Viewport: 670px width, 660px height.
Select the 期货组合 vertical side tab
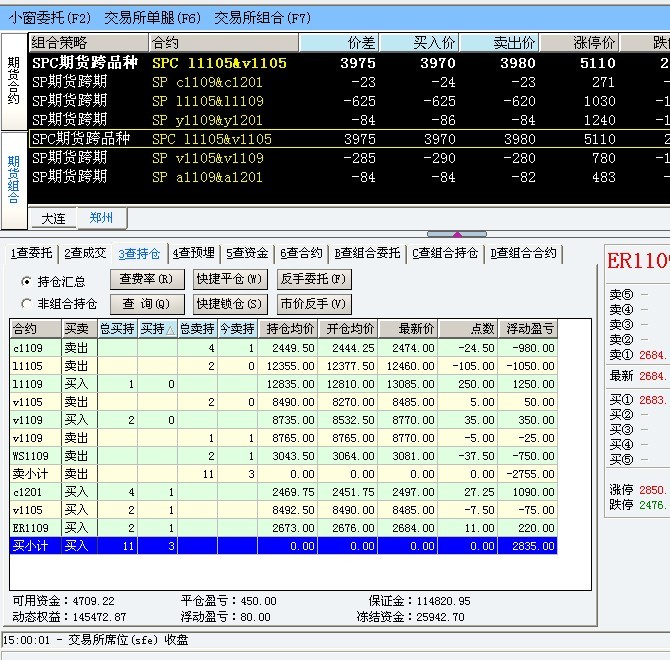[14, 180]
